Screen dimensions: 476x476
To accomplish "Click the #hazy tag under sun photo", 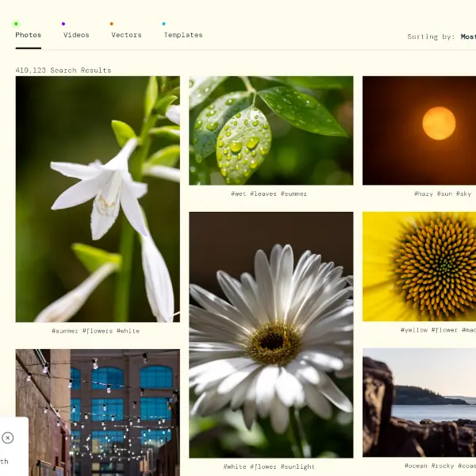I will 423,194.
